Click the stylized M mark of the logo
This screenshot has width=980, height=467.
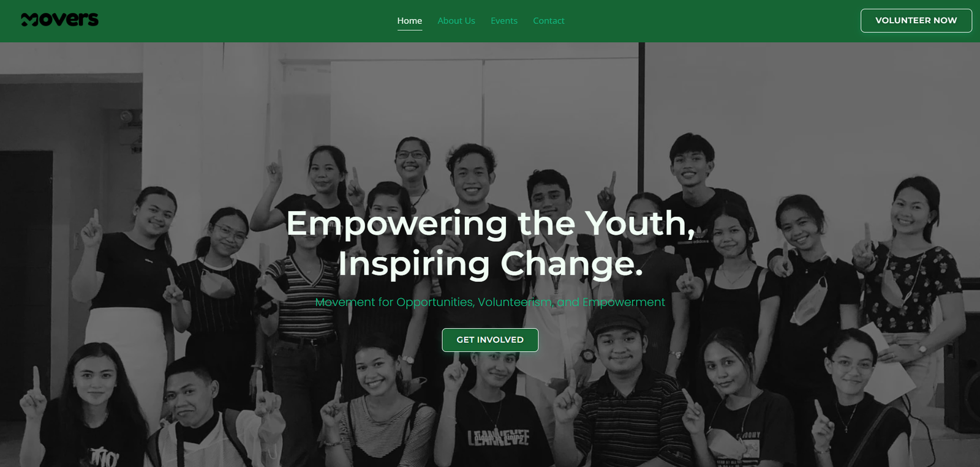30,21
